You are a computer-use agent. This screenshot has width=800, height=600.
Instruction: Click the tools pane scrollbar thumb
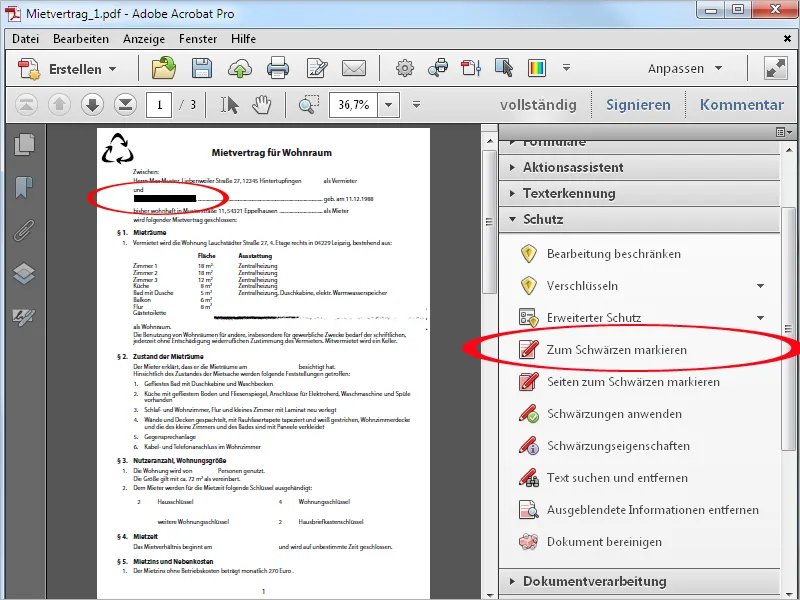pyautogui.click(x=788, y=329)
